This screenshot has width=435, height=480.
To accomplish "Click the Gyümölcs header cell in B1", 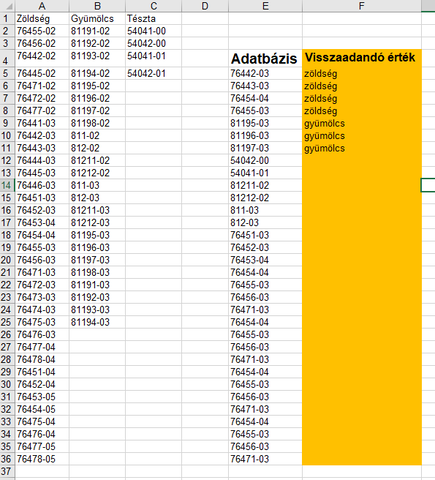I will pos(97,18).
